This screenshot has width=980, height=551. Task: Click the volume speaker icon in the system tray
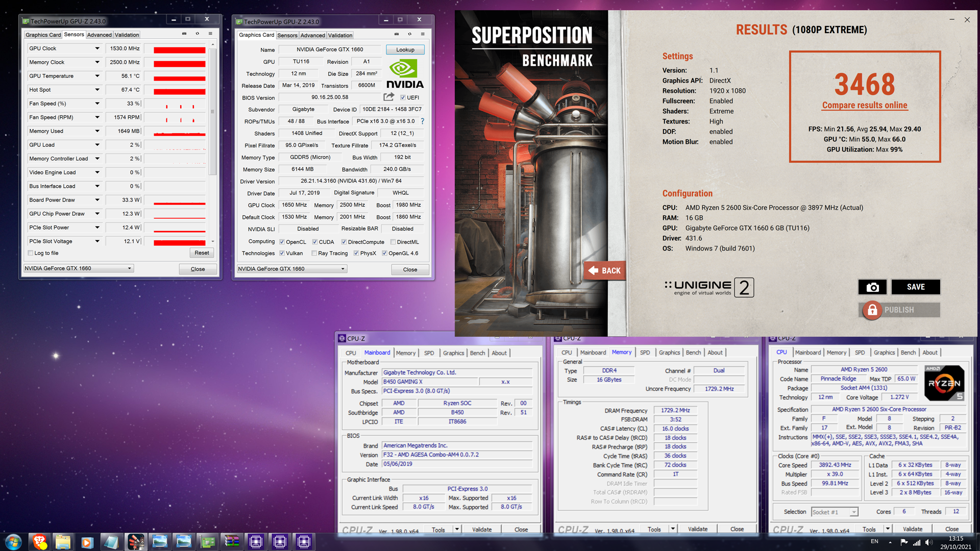click(928, 542)
